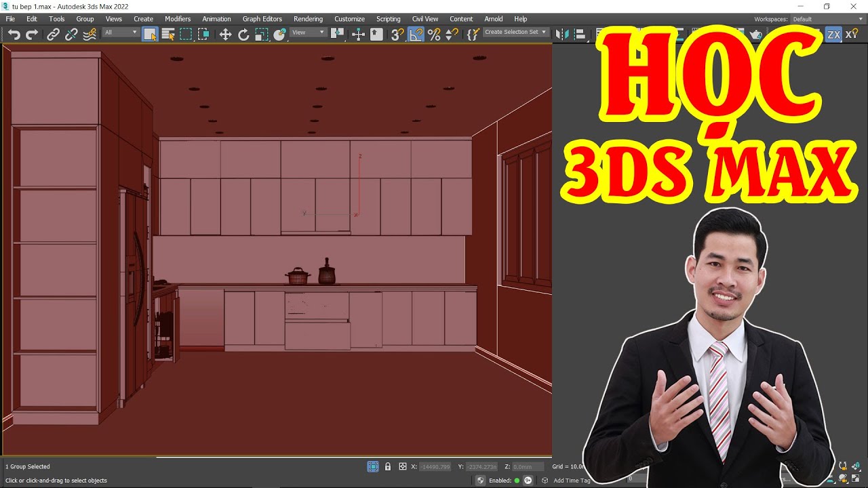This screenshot has height=488, width=868.
Task: Click the 'Grid = 10.0' status text
Action: pos(568,466)
